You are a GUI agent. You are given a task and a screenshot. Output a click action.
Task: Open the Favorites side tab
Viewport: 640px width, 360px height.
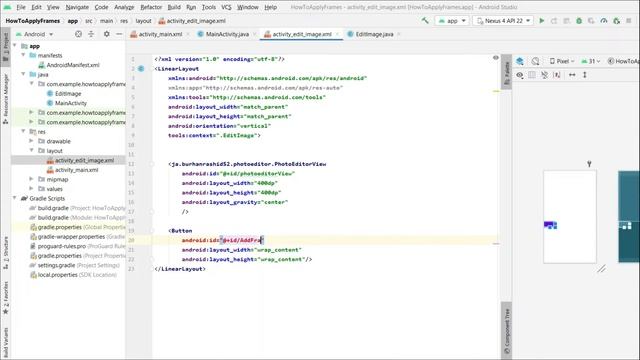point(6,298)
